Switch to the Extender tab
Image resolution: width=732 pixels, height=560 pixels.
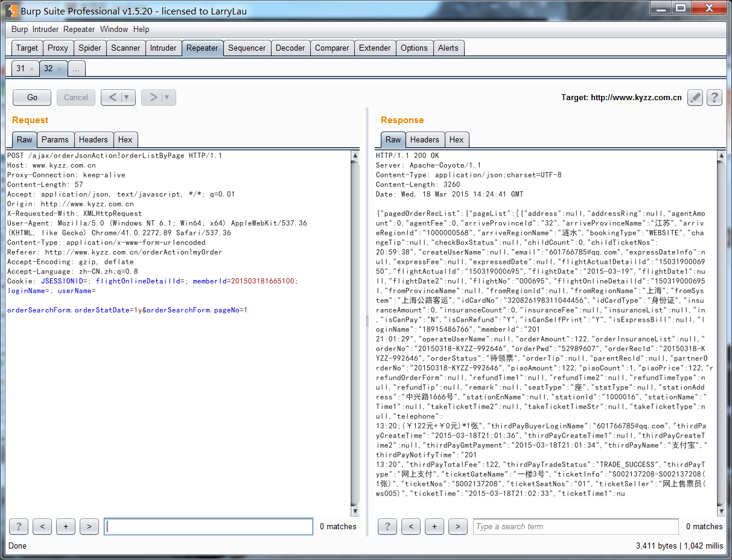click(375, 48)
